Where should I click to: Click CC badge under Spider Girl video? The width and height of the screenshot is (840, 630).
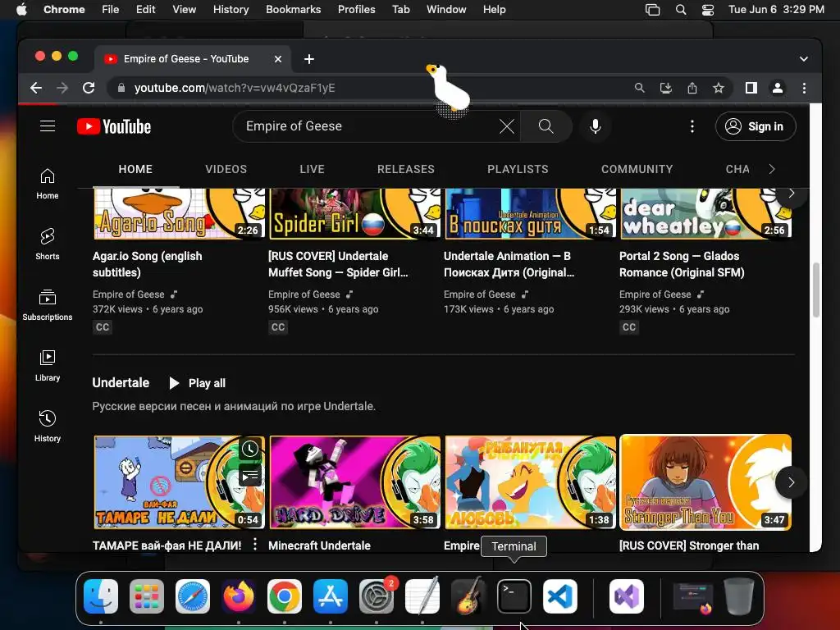coord(278,326)
